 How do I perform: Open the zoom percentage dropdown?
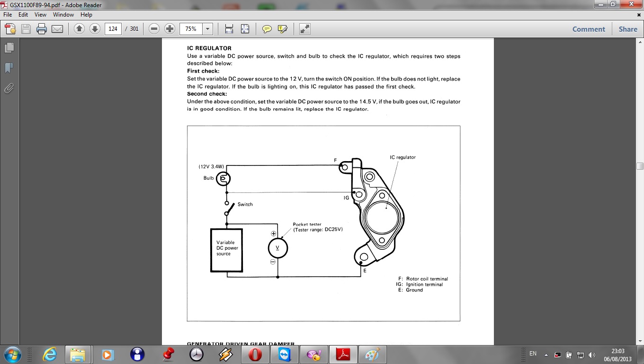click(207, 29)
